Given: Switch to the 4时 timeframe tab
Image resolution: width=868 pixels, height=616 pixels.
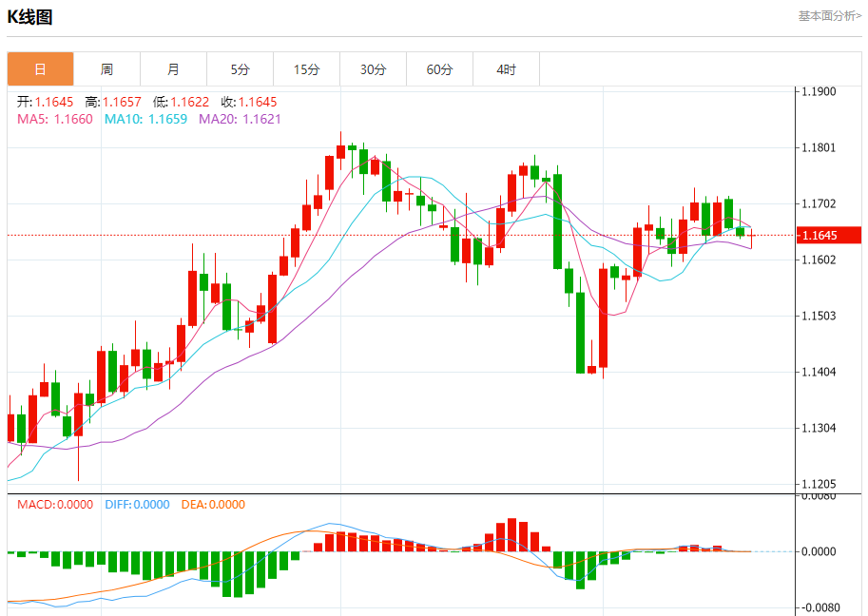Looking at the screenshot, I should 506,69.
